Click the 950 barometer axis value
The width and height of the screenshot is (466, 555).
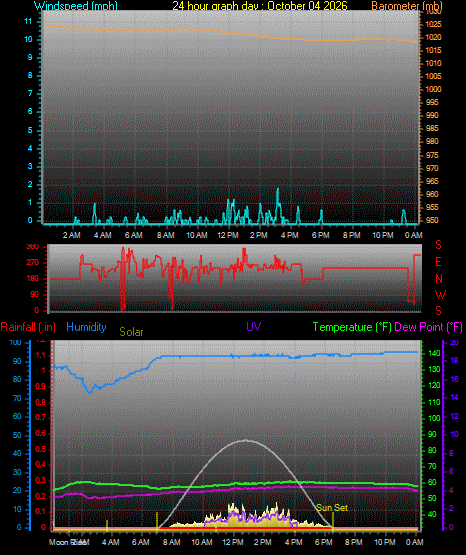[432, 220]
